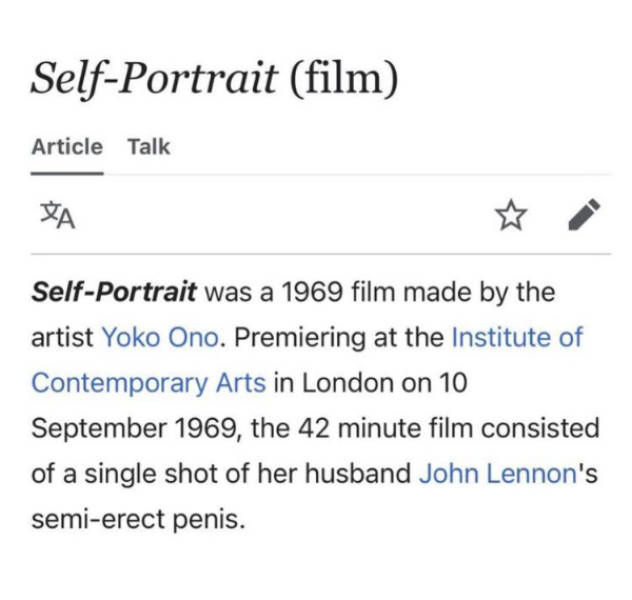Click the bold Self-Portrait text in paragraph

pos(114,293)
